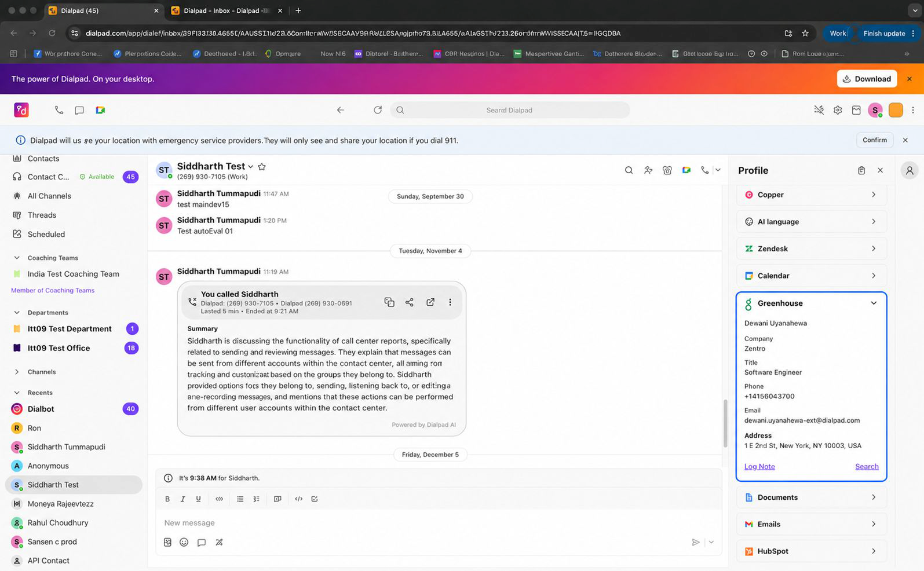This screenshot has height=571, width=924.
Task: Call Siddharth Test with the phone icon
Action: (x=704, y=170)
